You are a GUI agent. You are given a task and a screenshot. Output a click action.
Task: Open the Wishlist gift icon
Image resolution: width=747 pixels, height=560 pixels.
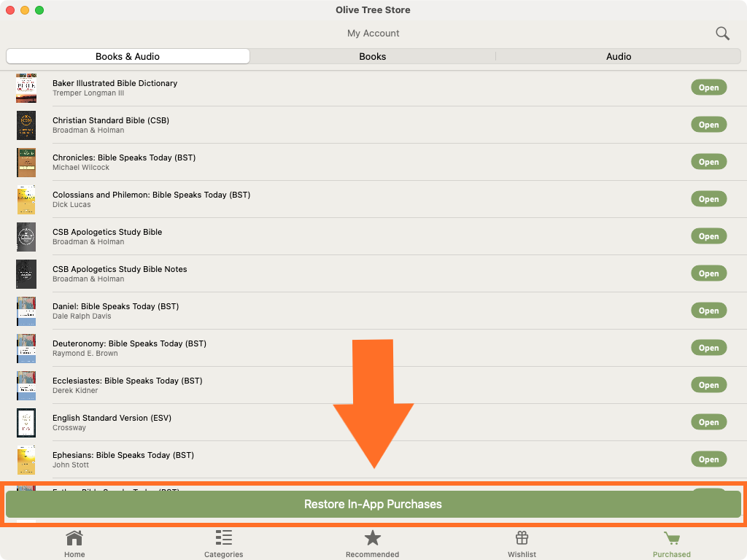(x=522, y=539)
